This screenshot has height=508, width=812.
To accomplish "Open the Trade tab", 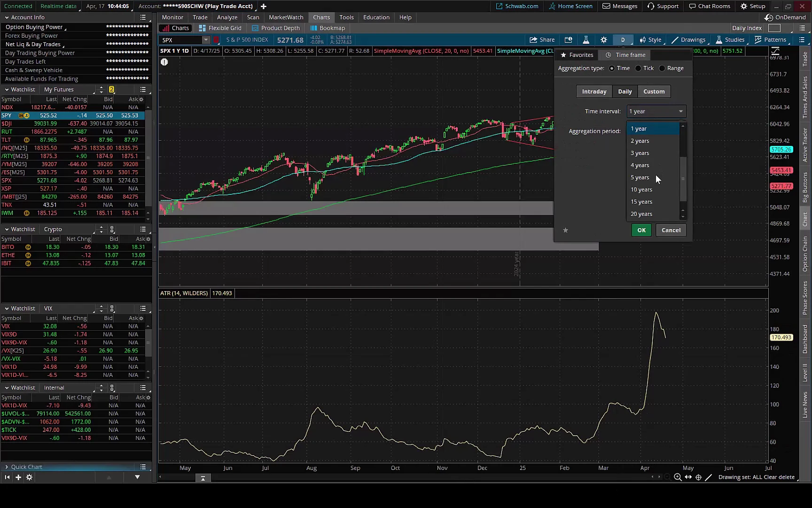I will (x=200, y=17).
